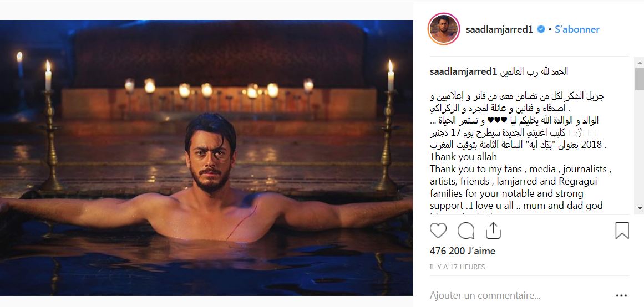Click the caption scrollbar thumb
Viewport: 644px width, 307px height.
click(x=640, y=78)
